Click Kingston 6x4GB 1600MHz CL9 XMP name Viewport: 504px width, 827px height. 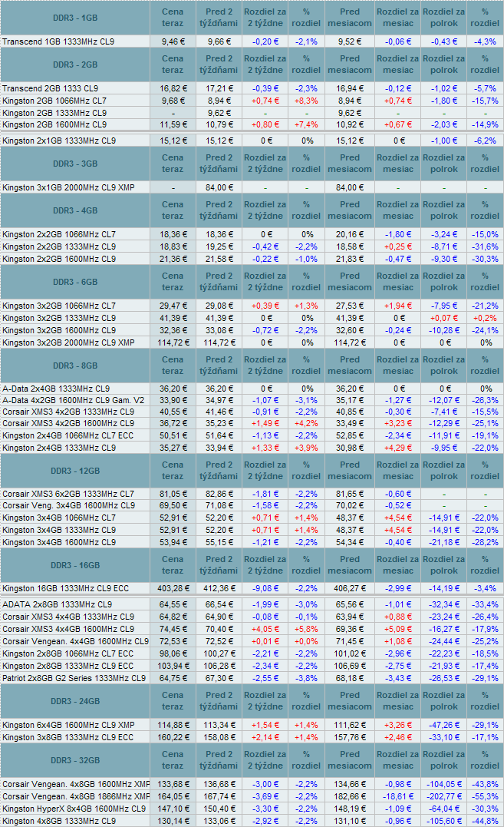click(x=68, y=725)
